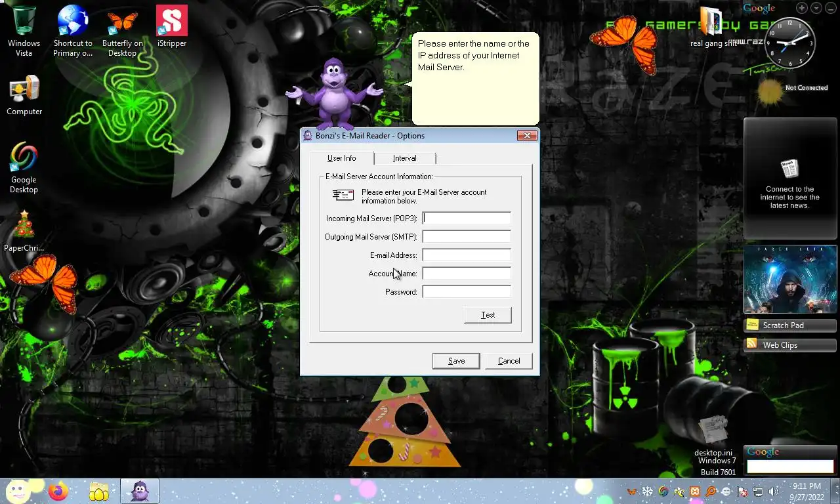Expand the Web Clips gadget
This screenshot has height=504, width=840.
[790, 345]
